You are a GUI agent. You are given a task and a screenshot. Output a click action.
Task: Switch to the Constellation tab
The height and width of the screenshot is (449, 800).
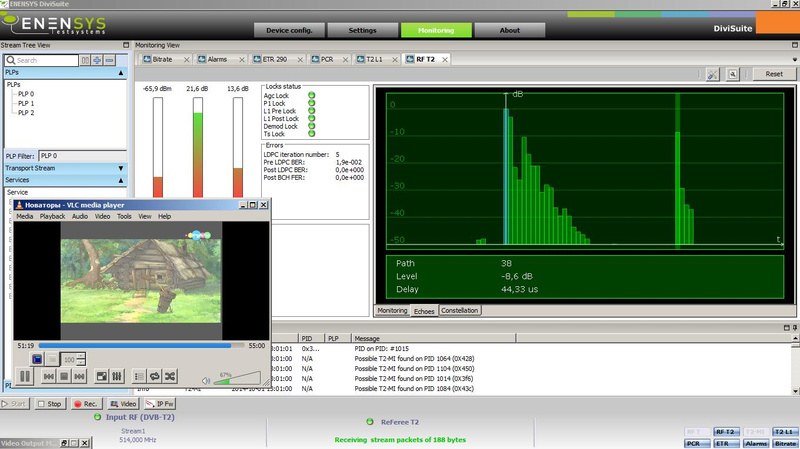pyautogui.click(x=460, y=311)
